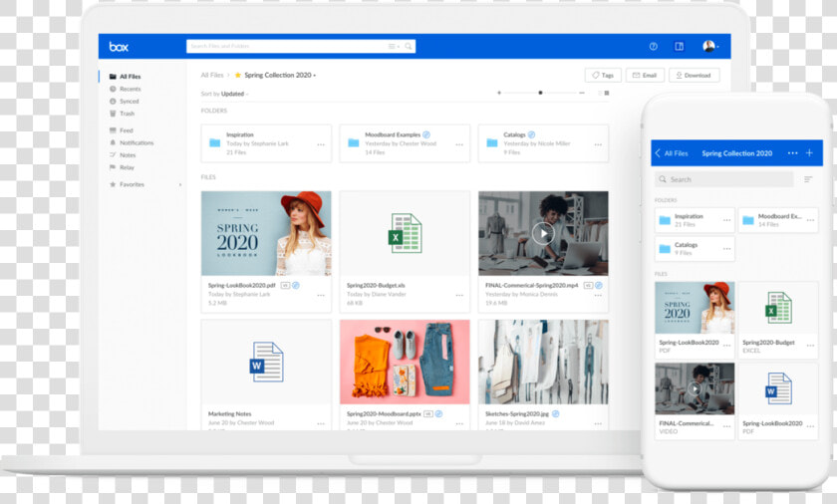Switch to list view icon

(600, 93)
